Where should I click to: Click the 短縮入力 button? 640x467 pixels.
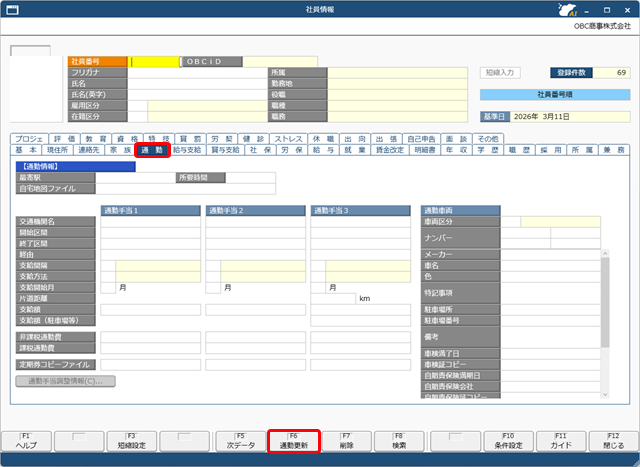(x=500, y=73)
